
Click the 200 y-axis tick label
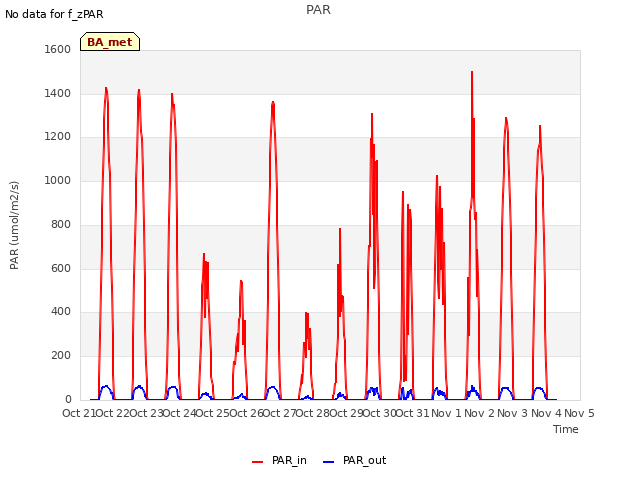point(61,356)
